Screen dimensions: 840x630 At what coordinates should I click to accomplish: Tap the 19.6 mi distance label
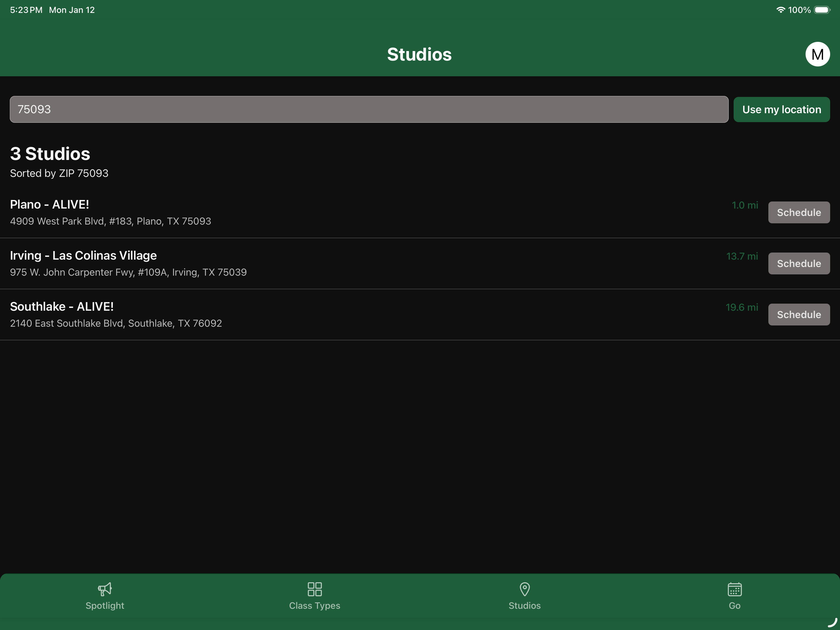[742, 307]
